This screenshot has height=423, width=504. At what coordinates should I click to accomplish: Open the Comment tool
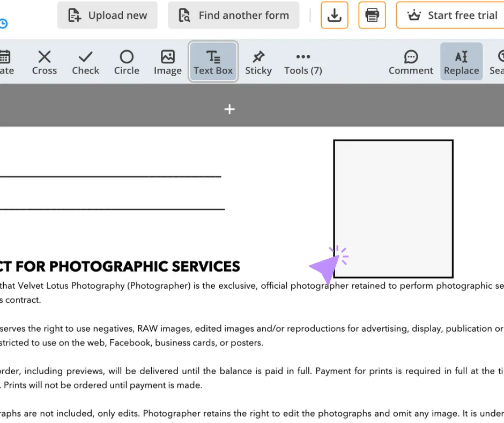point(411,61)
